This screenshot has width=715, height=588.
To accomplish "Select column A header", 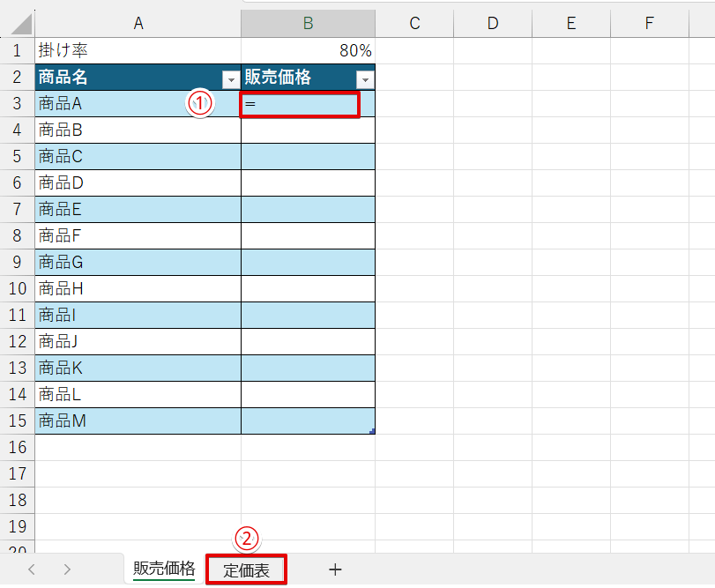I will [138, 23].
